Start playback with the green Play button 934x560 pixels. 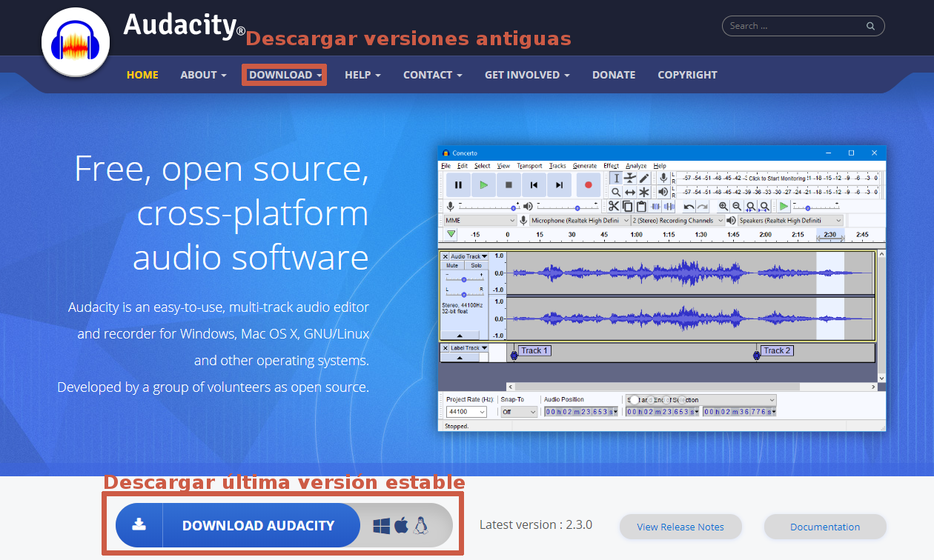tap(483, 184)
